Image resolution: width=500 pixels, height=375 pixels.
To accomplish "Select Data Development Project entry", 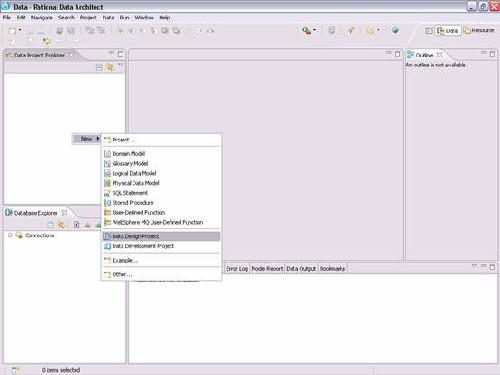I will tap(162, 246).
